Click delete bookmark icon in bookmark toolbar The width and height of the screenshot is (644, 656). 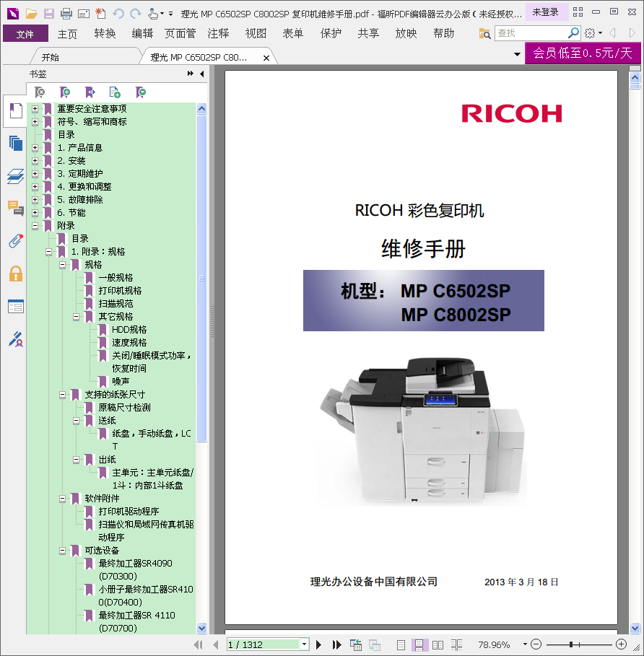40,92
